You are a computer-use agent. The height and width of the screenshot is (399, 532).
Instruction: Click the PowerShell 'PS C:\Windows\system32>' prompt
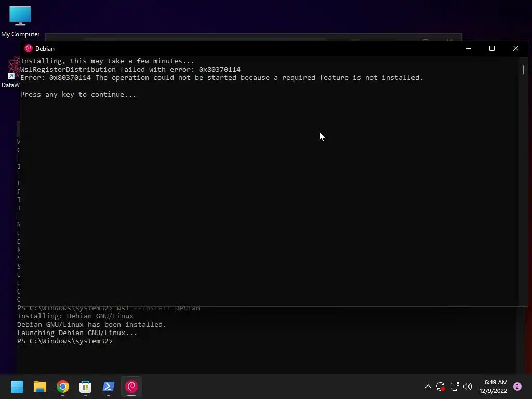(x=65, y=341)
